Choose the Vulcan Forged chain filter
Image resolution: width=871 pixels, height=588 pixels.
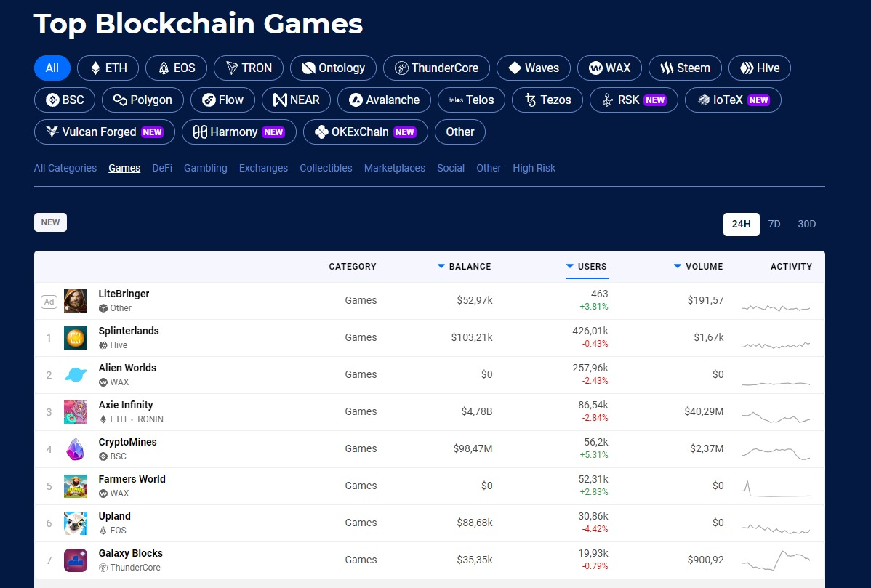pos(105,132)
